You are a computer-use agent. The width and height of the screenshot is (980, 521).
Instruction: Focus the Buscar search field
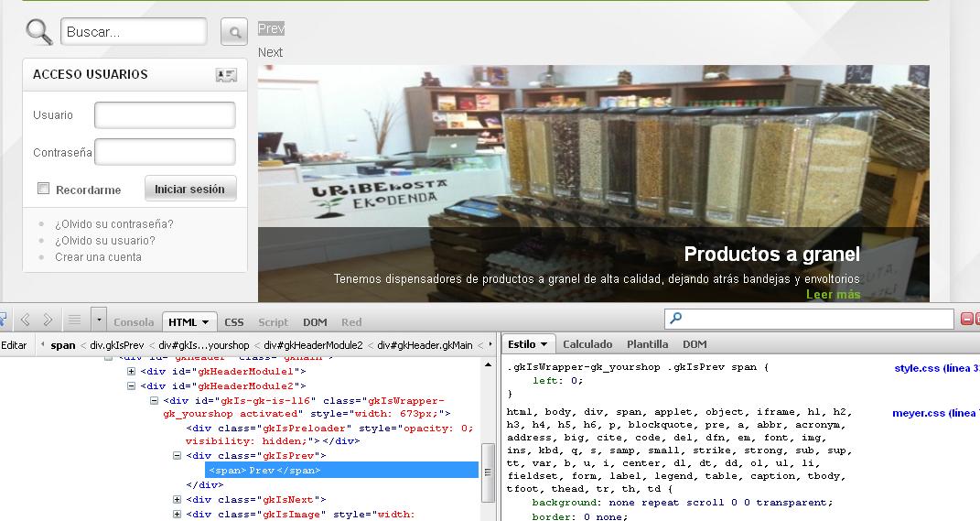click(x=134, y=31)
